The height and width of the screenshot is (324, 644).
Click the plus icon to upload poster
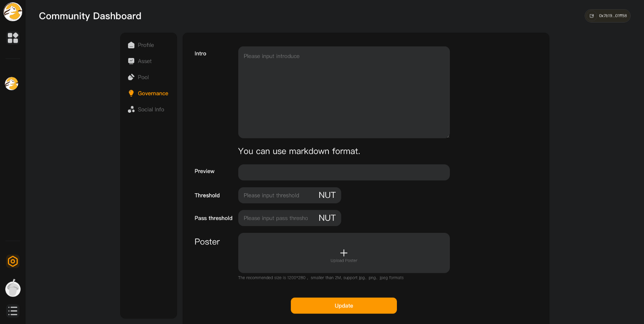coord(344,253)
